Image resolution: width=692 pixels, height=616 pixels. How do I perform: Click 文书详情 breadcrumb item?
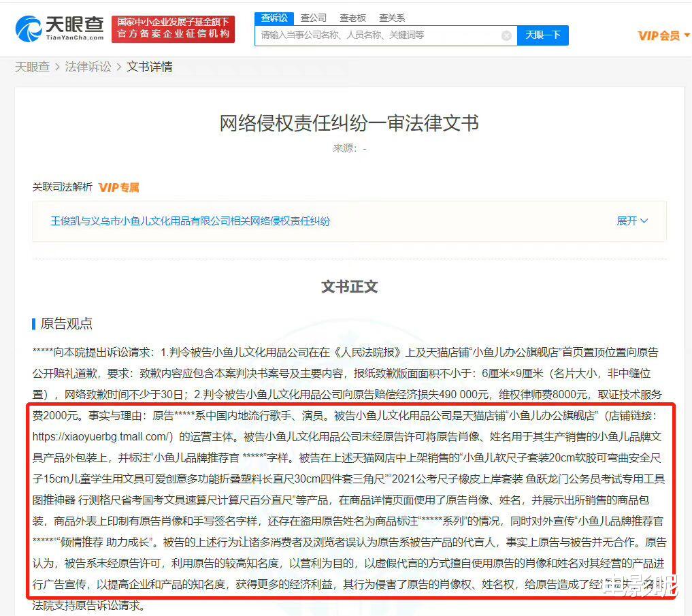149,67
